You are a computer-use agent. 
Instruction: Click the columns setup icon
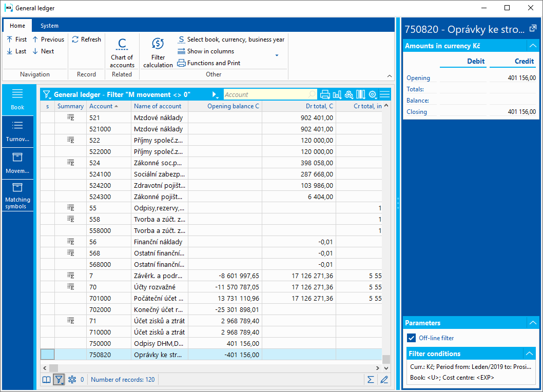(x=361, y=94)
